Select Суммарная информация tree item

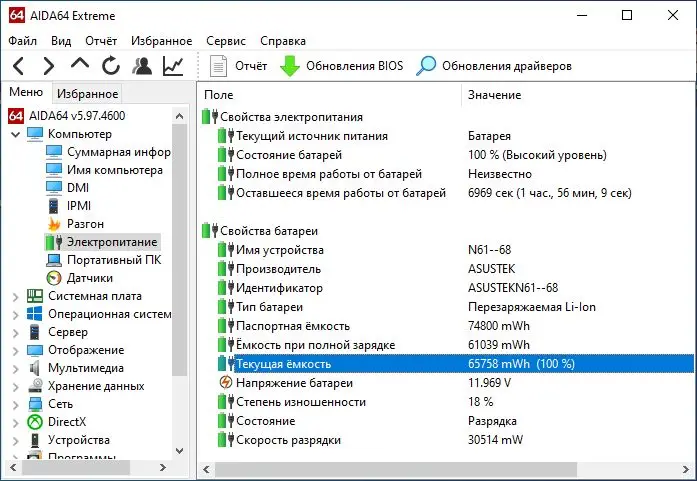pos(119,152)
